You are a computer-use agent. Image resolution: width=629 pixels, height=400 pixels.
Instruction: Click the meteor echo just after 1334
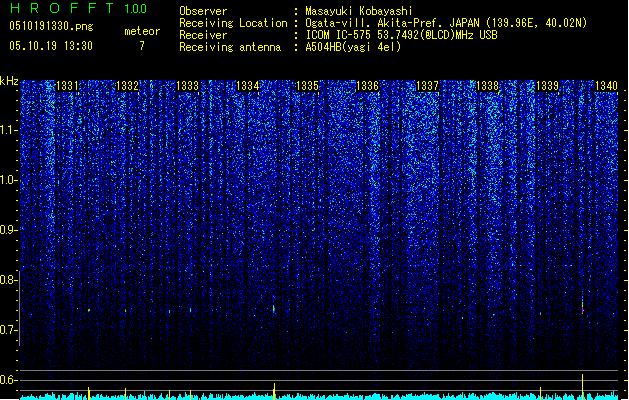pos(274,309)
